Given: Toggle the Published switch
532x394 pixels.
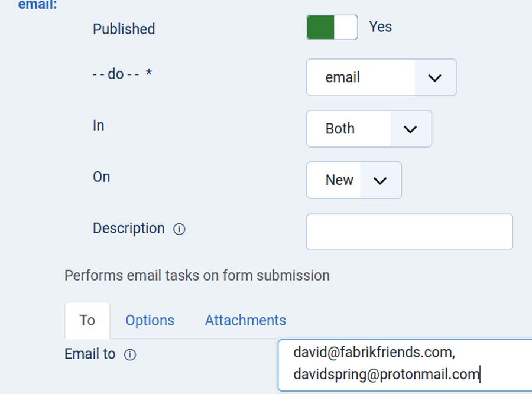Looking at the screenshot, I should [x=332, y=28].
